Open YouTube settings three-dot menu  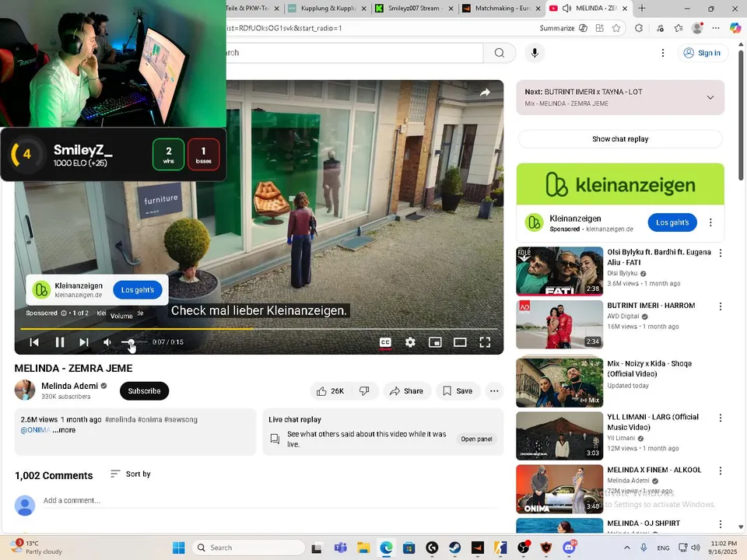coord(663,53)
